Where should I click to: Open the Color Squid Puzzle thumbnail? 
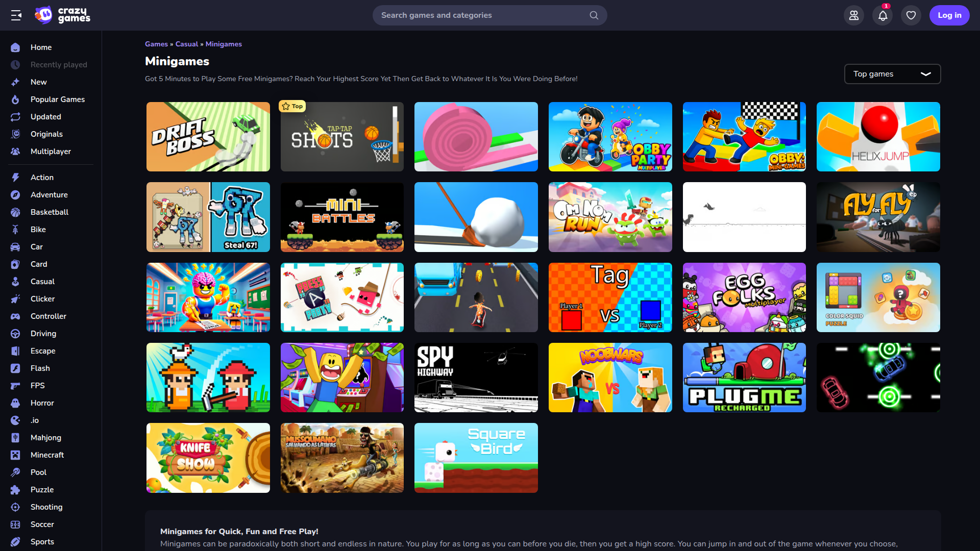point(878,297)
